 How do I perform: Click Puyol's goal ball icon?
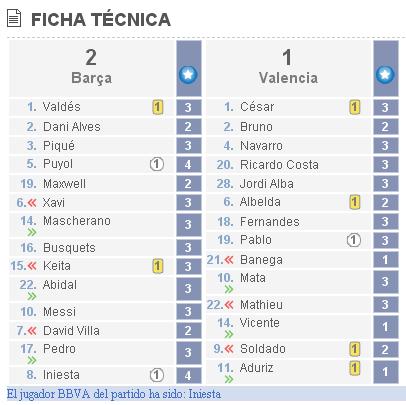pos(157,164)
